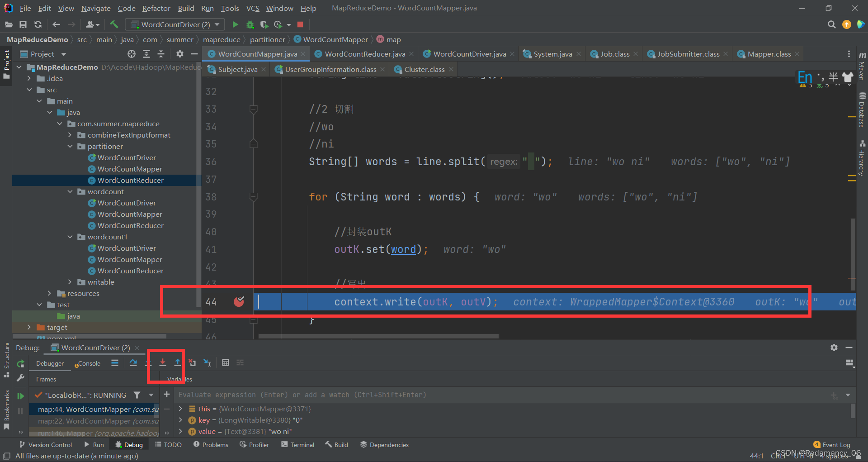
Task: Toggle the breakpoint on line 44
Action: point(239,302)
